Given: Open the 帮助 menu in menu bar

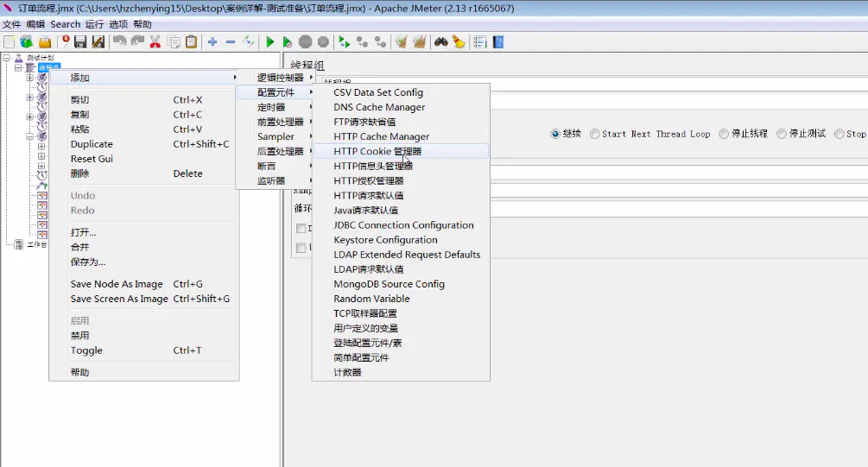Looking at the screenshot, I should coord(143,24).
